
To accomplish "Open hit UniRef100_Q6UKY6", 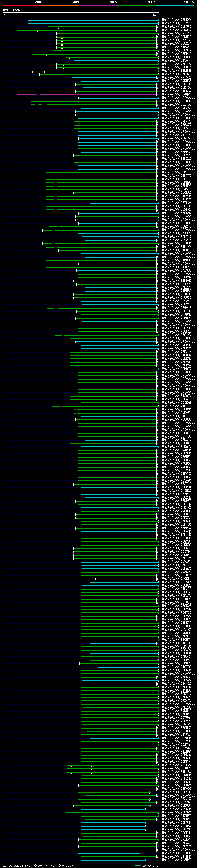I will (x=177, y=20).
